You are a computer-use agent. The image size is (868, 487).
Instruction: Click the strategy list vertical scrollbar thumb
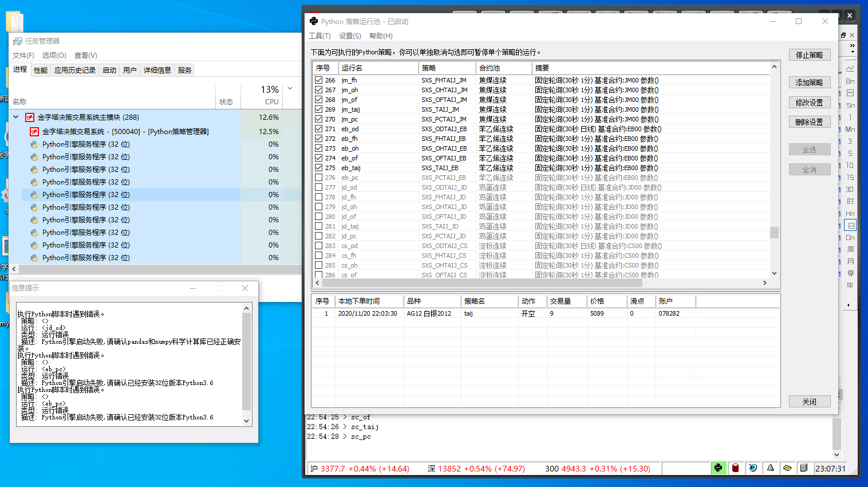774,233
